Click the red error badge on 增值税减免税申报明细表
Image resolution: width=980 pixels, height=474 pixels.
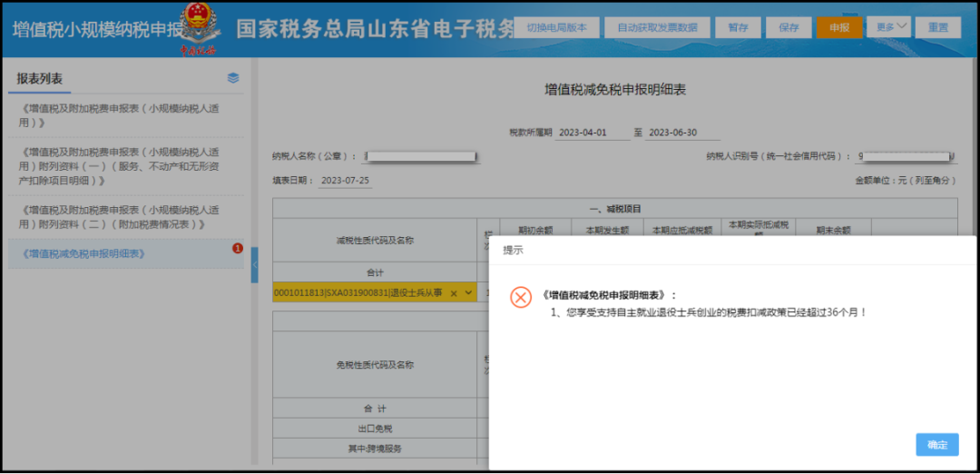[x=238, y=249]
